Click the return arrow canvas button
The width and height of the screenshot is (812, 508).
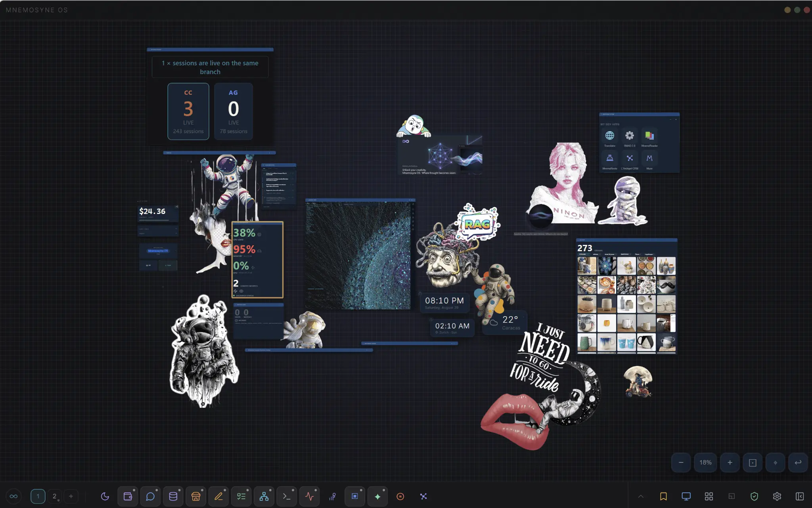798,462
